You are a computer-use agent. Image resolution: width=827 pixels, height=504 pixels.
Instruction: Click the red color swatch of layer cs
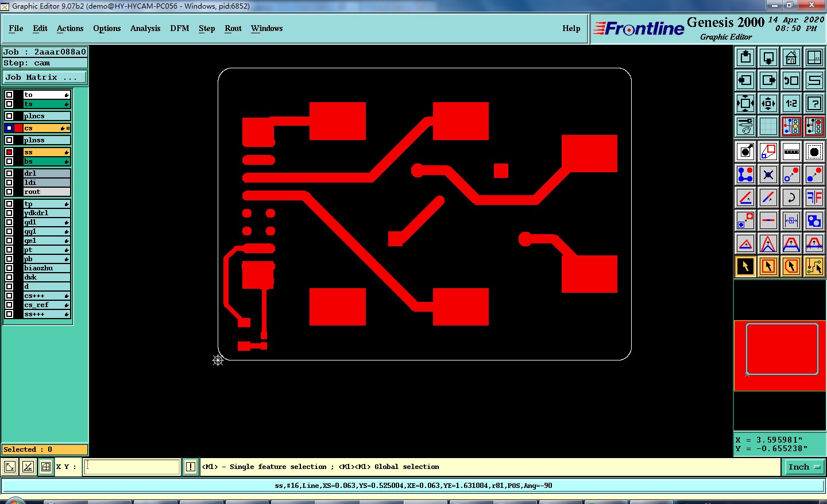18,128
